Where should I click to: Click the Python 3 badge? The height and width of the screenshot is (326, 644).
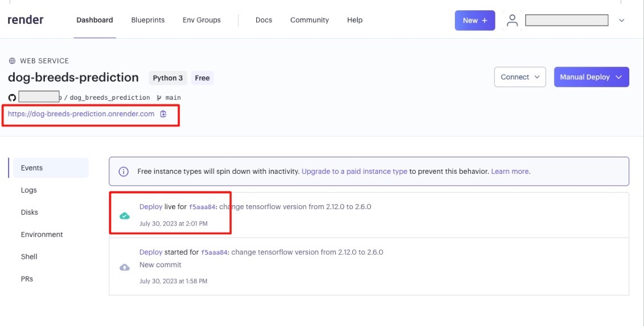168,78
